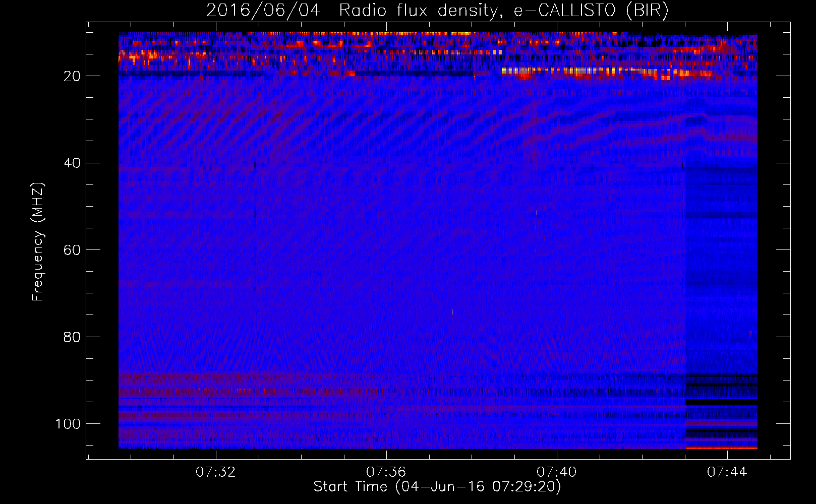Click the 40 MHz frequency tick label

(73, 163)
